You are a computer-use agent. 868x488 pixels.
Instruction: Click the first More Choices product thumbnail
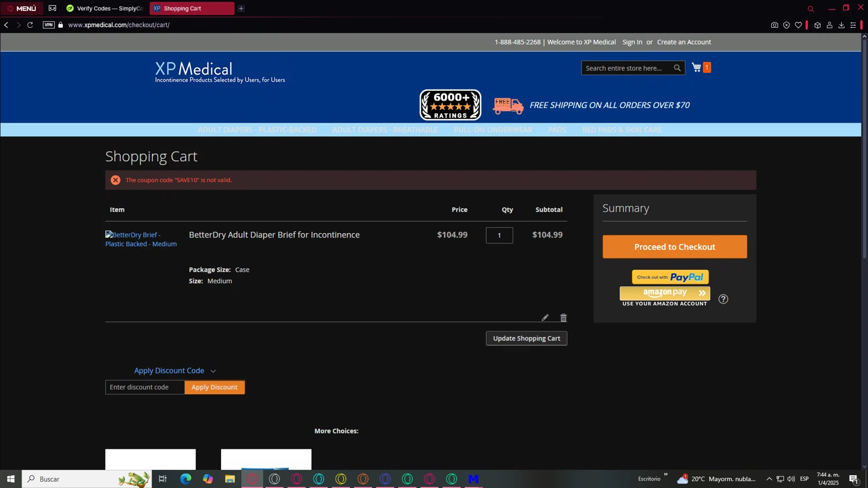pos(150,460)
